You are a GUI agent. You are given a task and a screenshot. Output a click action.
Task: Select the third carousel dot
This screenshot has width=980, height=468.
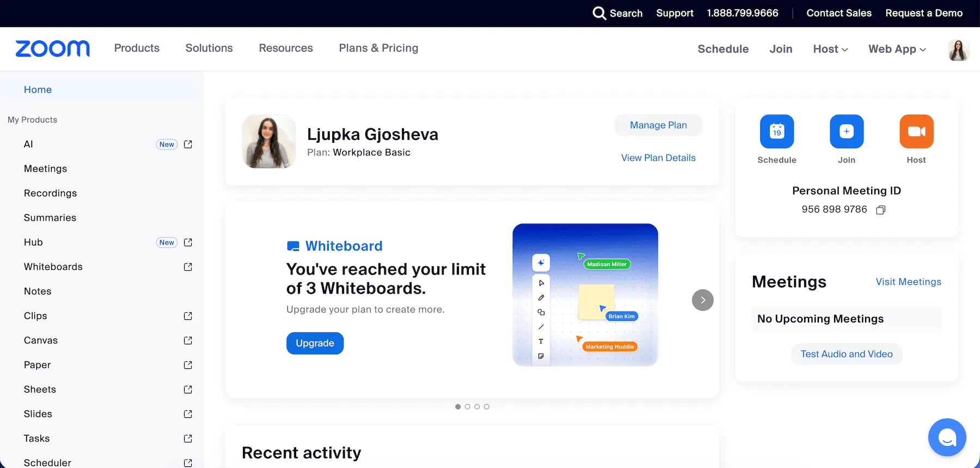click(x=477, y=406)
